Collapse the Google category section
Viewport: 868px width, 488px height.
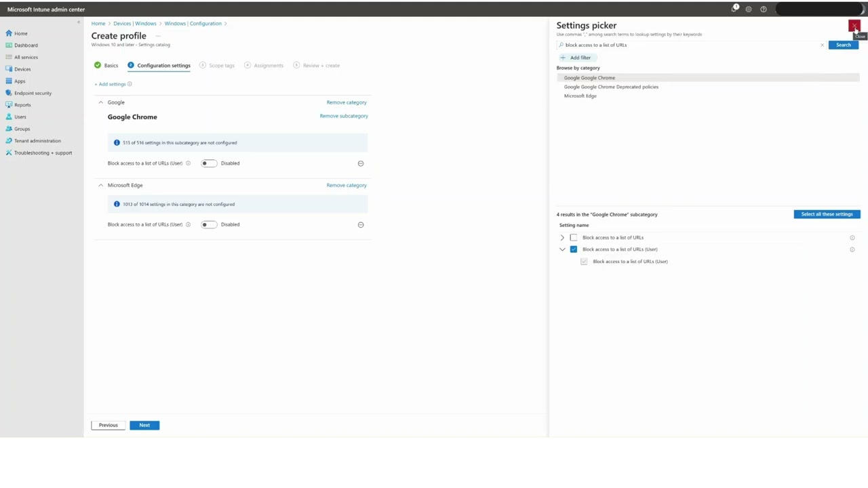100,102
